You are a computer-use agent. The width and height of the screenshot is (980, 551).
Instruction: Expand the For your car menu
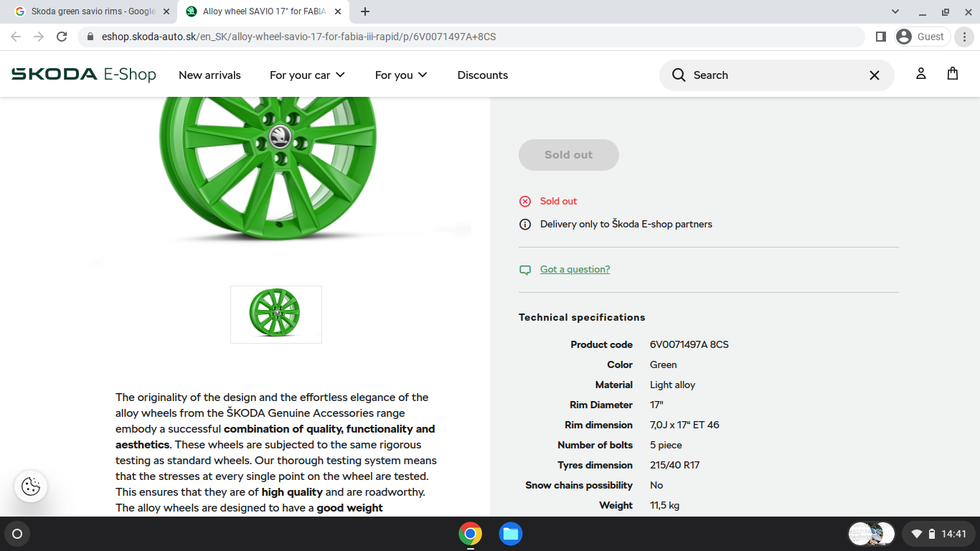[307, 75]
